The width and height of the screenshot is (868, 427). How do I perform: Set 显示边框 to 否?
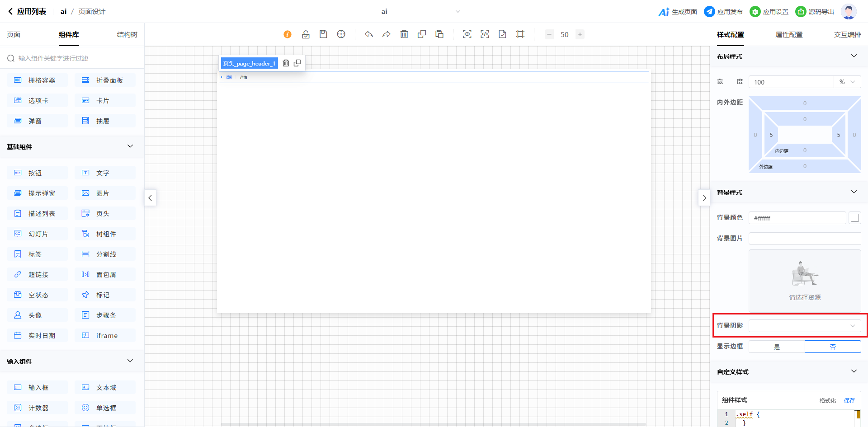coord(833,347)
